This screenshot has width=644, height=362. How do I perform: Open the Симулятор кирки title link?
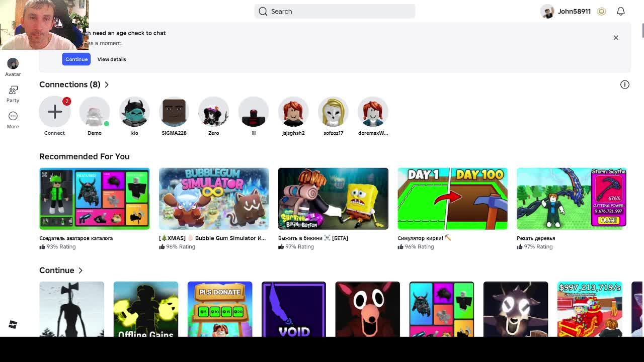[425, 238]
